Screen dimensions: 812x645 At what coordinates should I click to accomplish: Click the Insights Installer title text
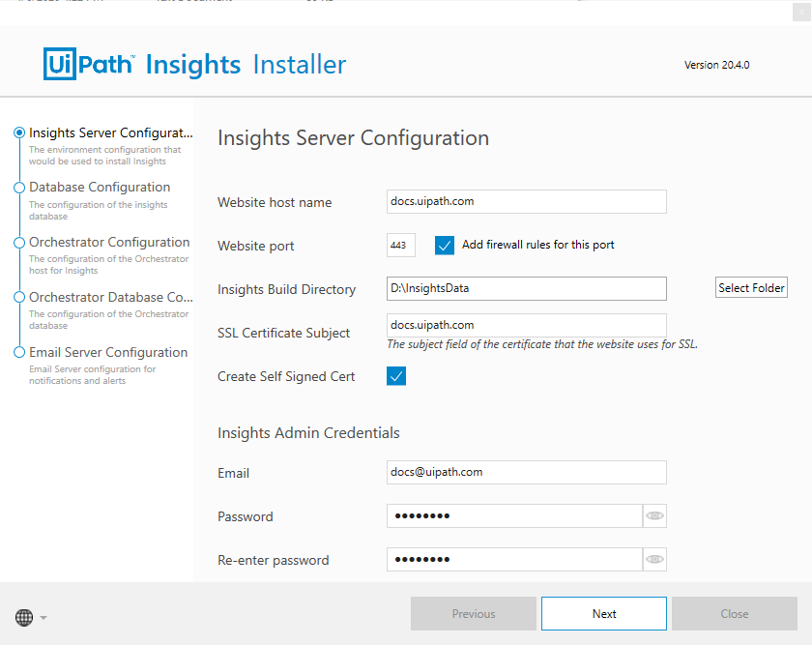[x=246, y=65]
